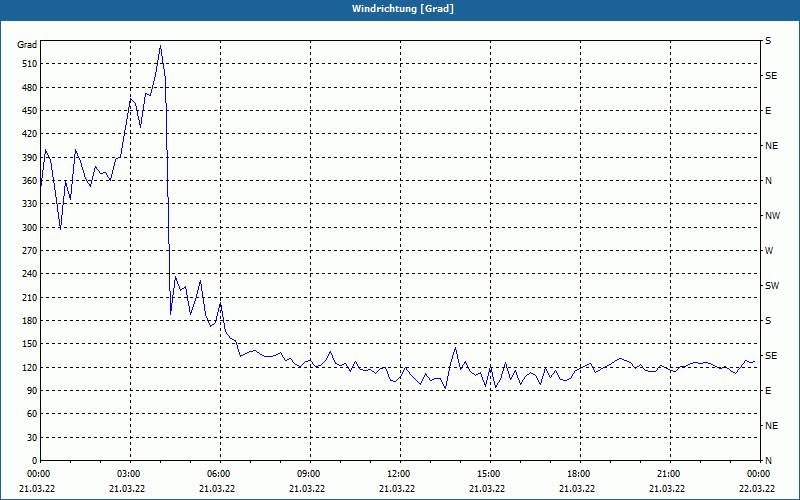Viewport: 800px width, 500px height.
Task: Select the 240 degree axis label
Action: coord(30,274)
